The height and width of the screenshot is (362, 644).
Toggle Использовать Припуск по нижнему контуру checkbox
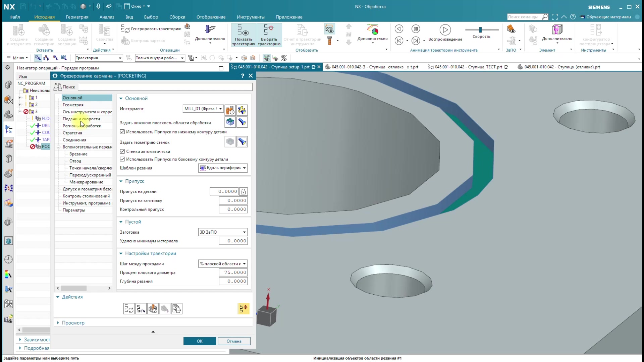122,132
